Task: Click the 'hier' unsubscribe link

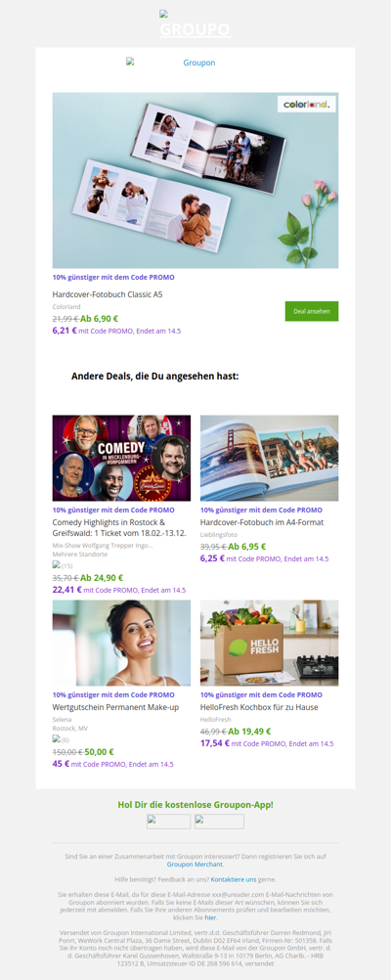Action: 210,917
